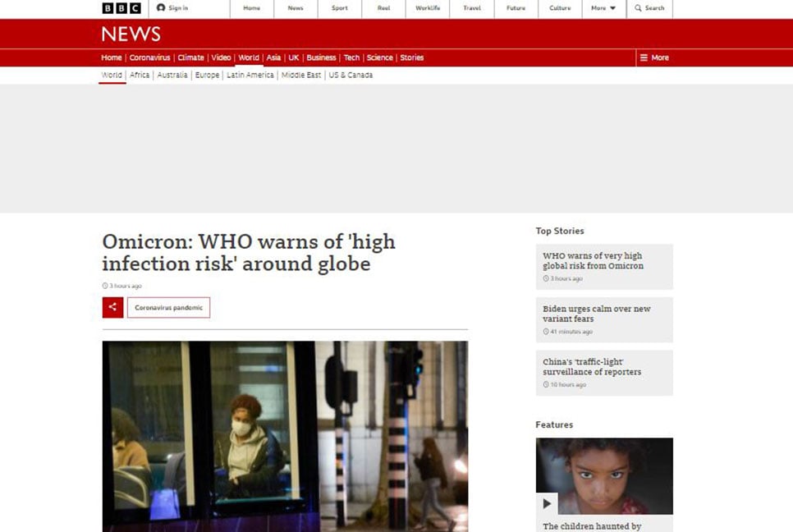Click the article's main bus photo
793x532 pixels.
click(285, 435)
